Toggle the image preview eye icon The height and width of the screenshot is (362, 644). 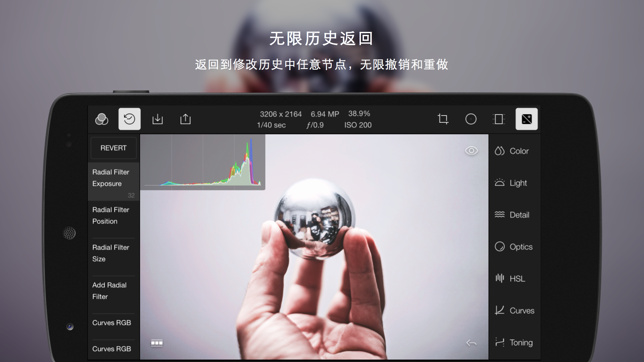[x=472, y=151]
